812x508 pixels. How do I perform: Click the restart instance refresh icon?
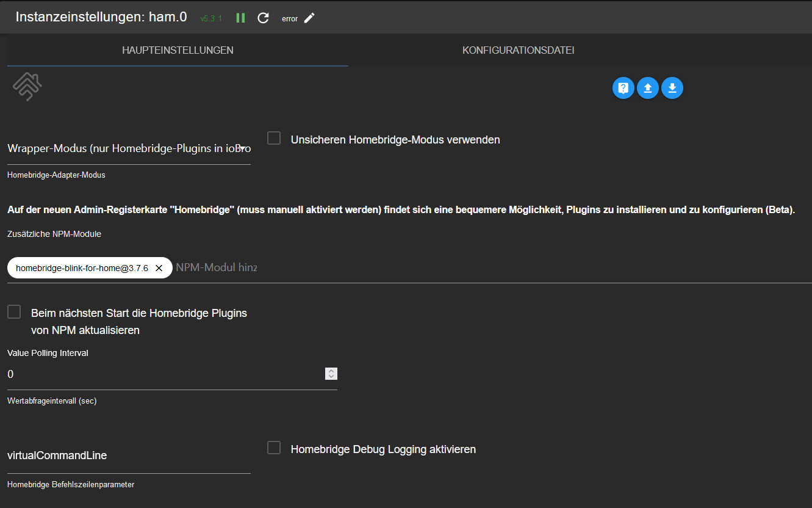(263, 18)
